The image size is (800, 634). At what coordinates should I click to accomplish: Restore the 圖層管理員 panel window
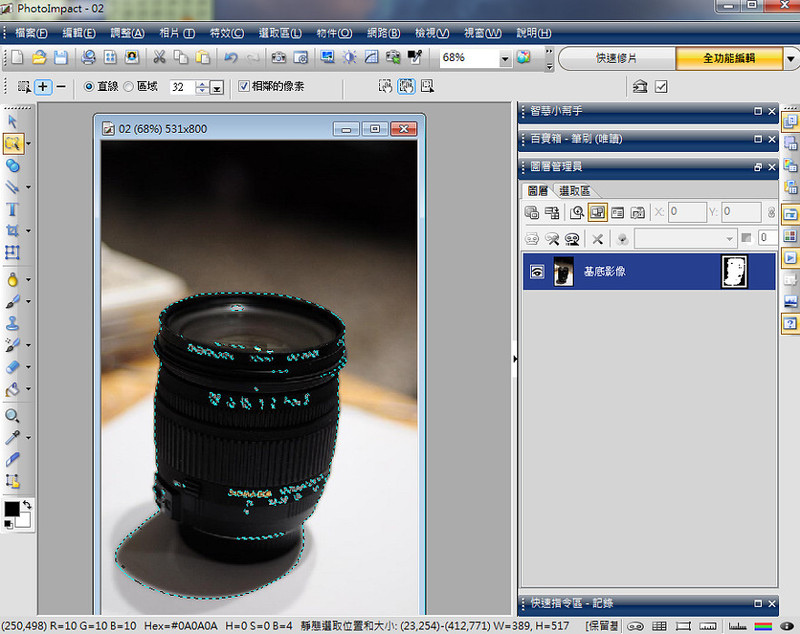758,167
